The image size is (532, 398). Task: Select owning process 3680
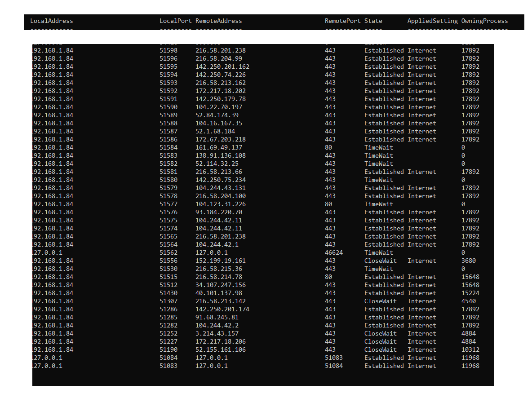468,261
